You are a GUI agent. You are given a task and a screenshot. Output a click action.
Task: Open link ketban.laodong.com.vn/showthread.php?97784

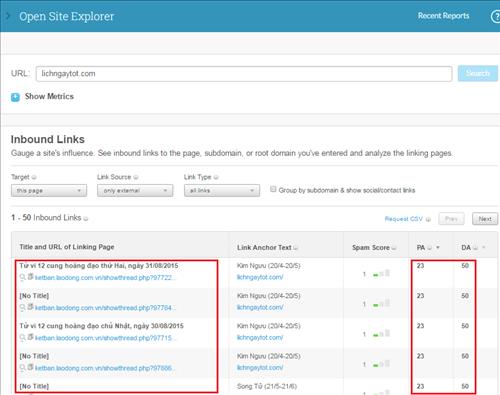click(x=105, y=308)
